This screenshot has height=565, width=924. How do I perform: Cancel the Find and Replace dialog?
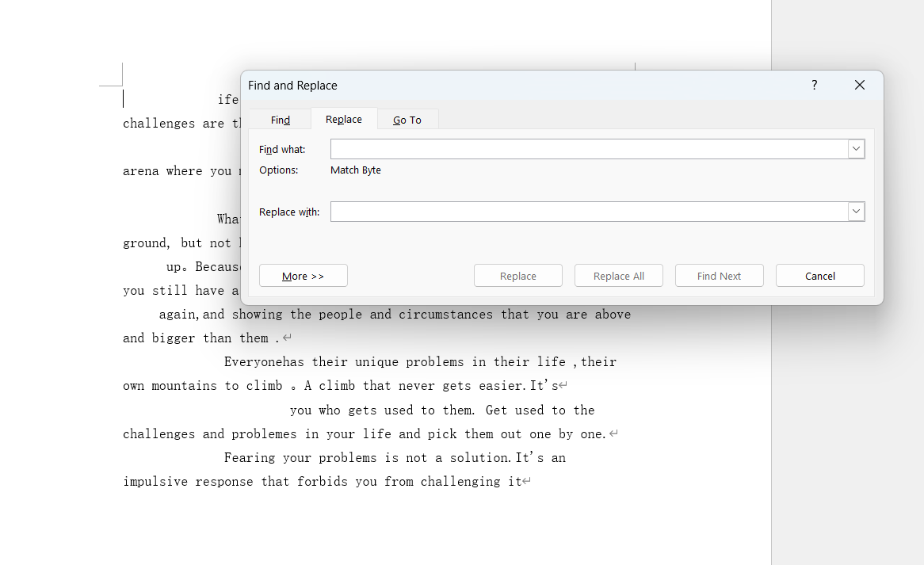819,276
